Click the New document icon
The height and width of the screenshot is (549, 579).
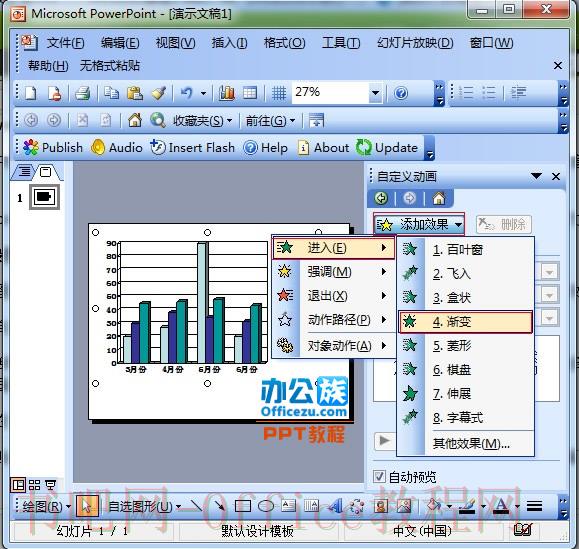pyautogui.click(x=31, y=93)
